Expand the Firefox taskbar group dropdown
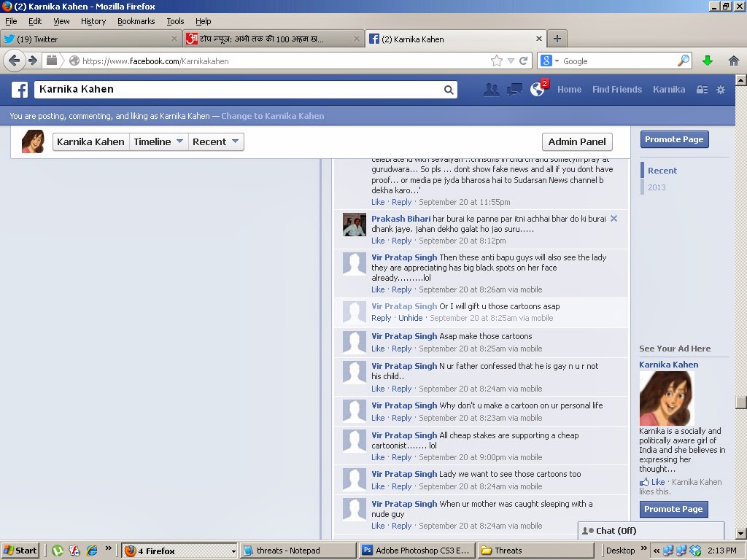 [x=233, y=551]
